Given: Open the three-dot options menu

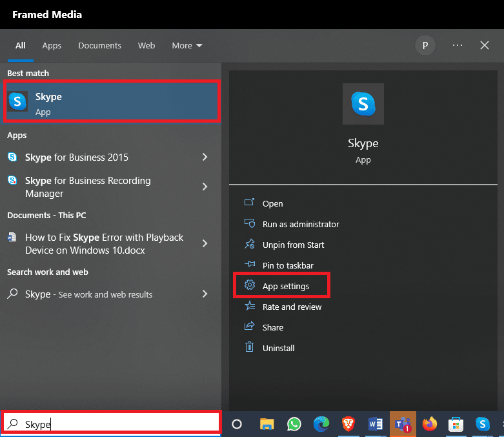Looking at the screenshot, I should pyautogui.click(x=458, y=45).
